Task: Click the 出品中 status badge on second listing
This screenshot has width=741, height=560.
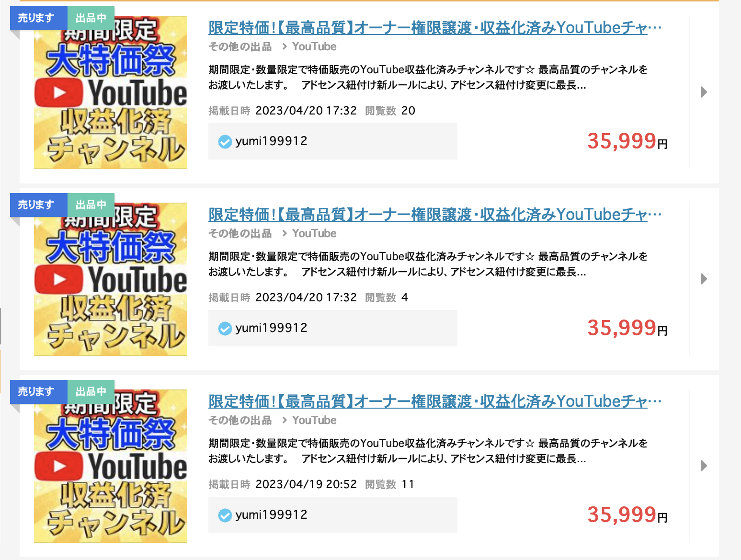Action: [x=91, y=205]
